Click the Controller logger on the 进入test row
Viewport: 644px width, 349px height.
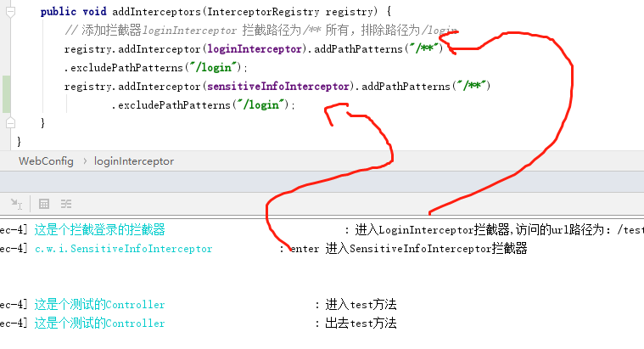coord(100,305)
